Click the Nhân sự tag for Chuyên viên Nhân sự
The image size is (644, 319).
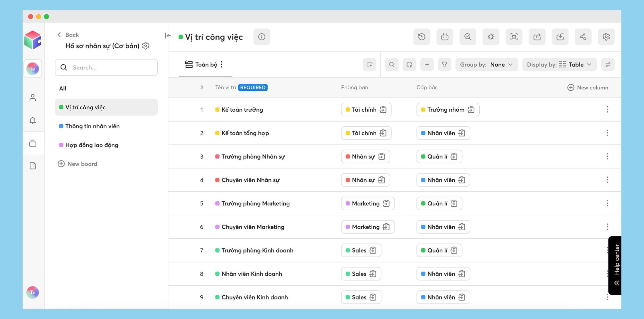365,180
